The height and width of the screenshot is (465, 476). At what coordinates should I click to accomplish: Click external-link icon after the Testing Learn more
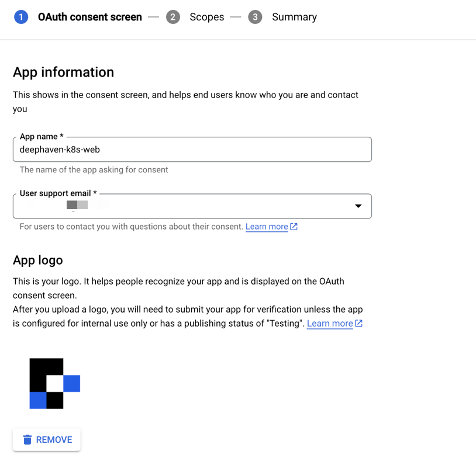coord(359,324)
